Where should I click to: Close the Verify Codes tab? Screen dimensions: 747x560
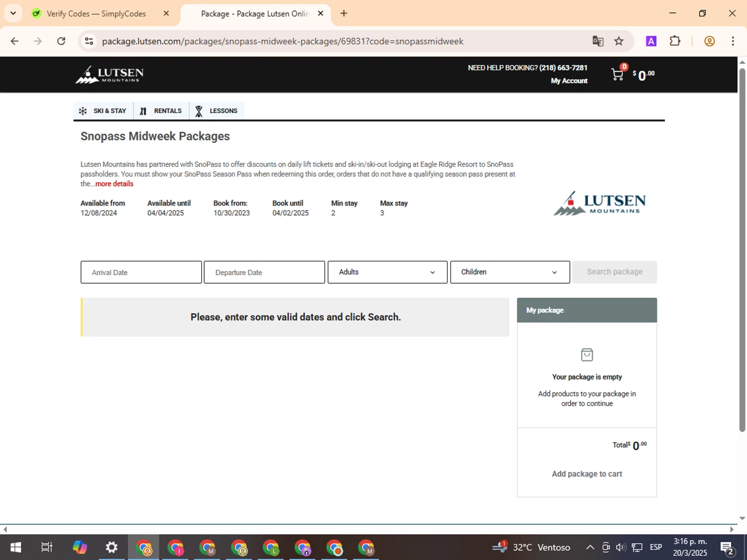(x=166, y=13)
